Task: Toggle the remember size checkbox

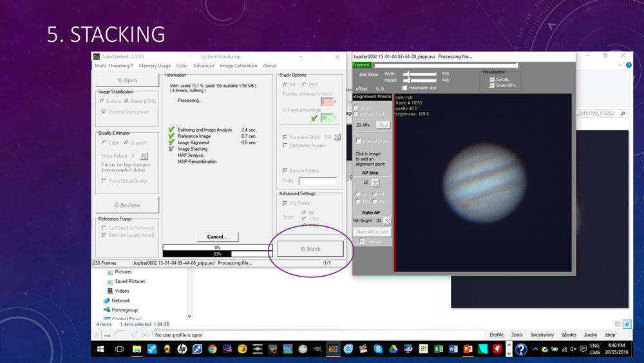Action: [404, 88]
